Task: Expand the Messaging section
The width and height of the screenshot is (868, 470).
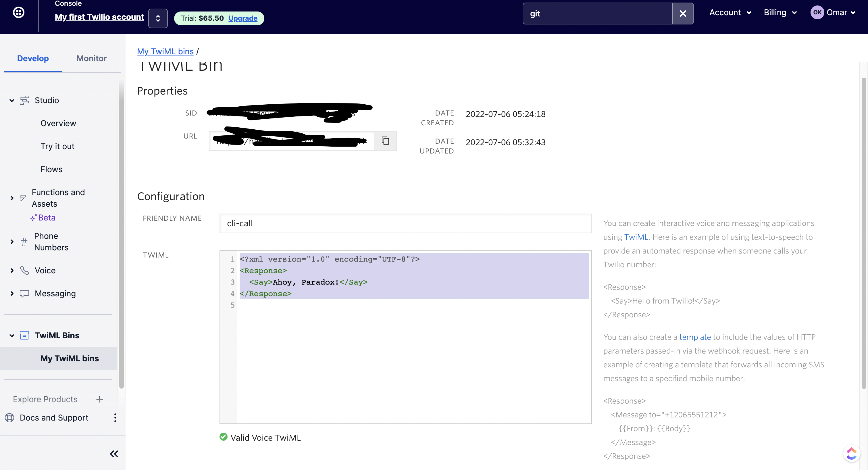Action: (x=12, y=293)
